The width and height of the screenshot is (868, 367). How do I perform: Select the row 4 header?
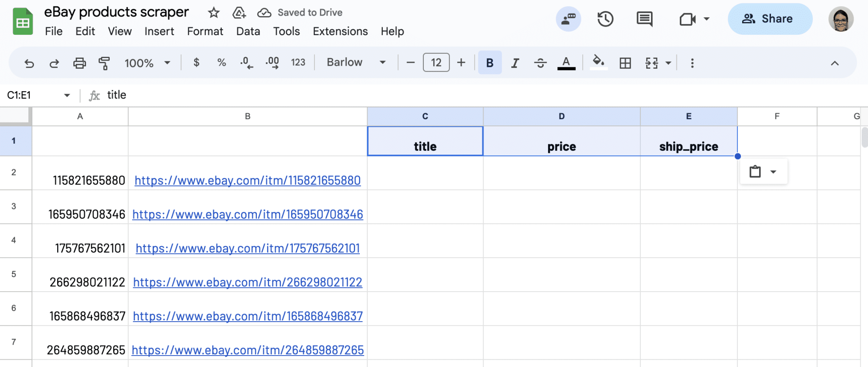16,241
